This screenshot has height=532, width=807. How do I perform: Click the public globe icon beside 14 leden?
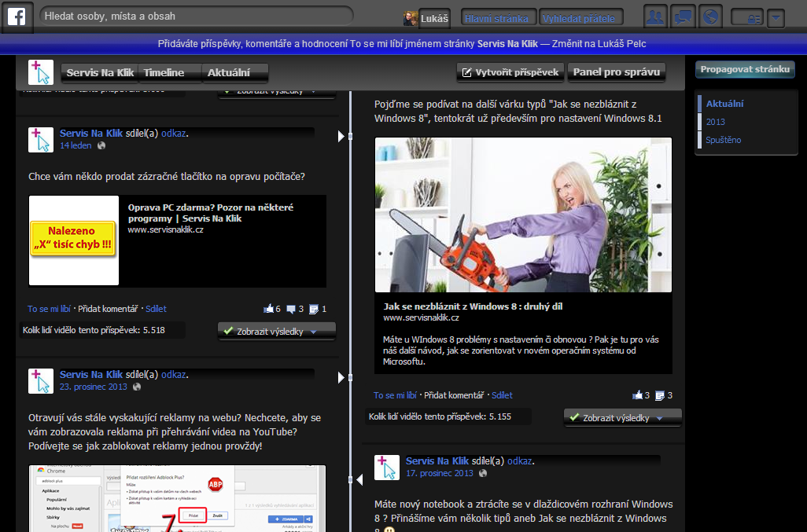point(101,145)
